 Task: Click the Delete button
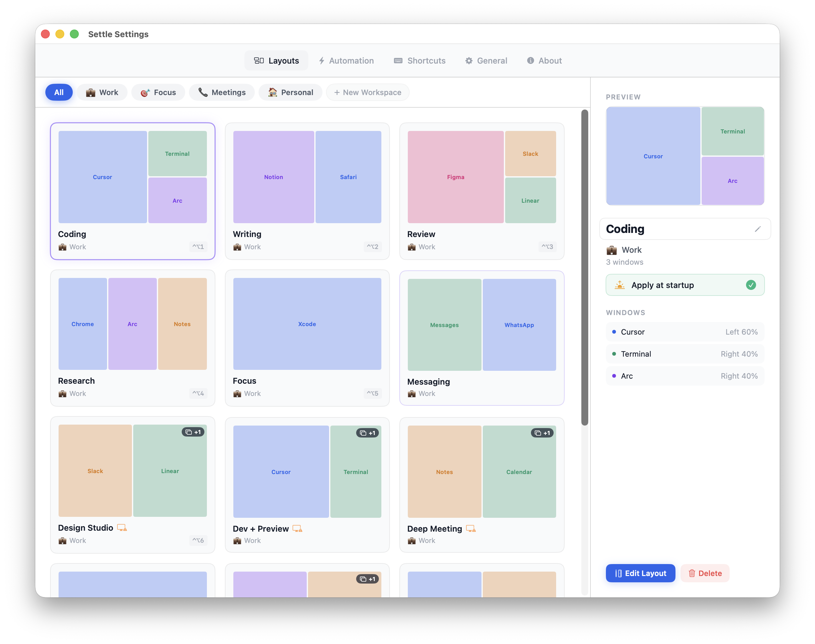pos(704,573)
